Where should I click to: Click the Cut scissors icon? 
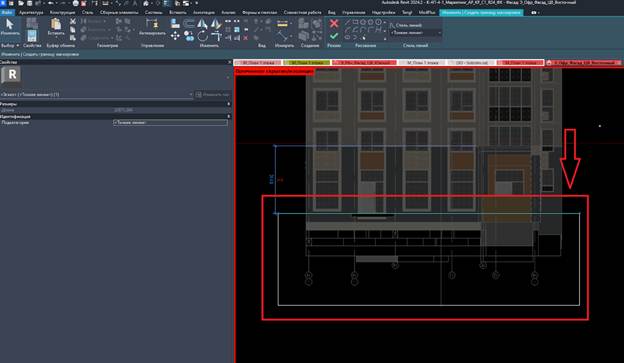(x=72, y=21)
